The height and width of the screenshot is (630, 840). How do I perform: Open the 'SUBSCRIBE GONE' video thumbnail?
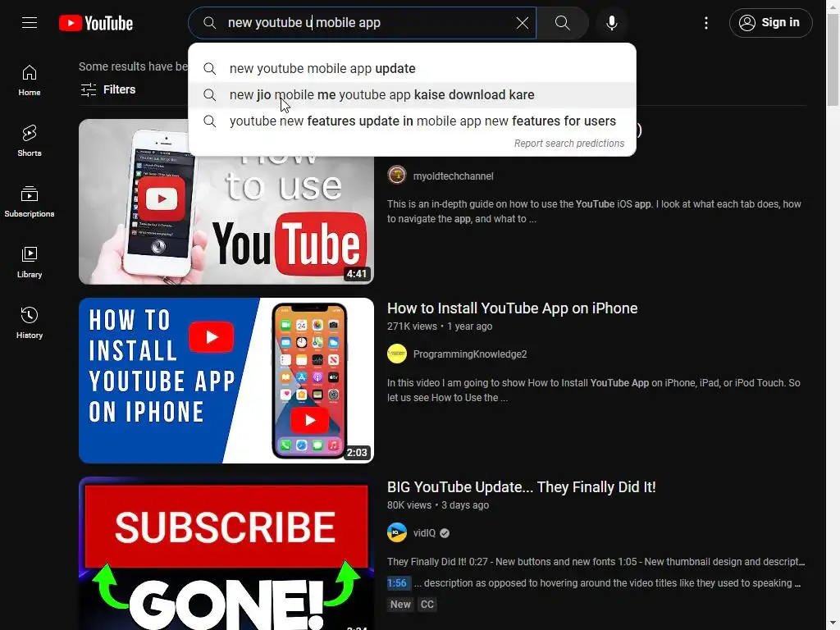pyautogui.click(x=226, y=554)
